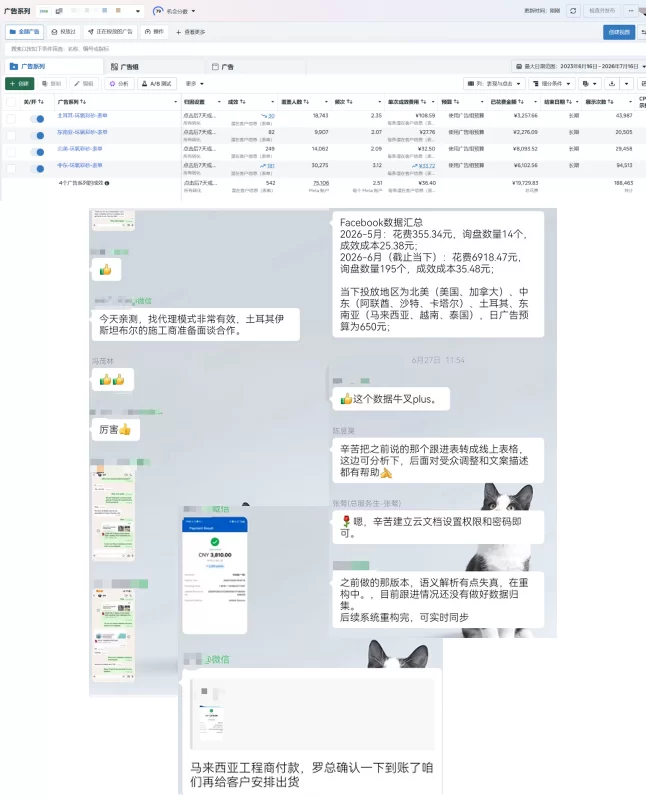Viewport: 646px width, 800px height.
Task: Click the Facebook数据汇总 message bubble
Action: point(438,274)
